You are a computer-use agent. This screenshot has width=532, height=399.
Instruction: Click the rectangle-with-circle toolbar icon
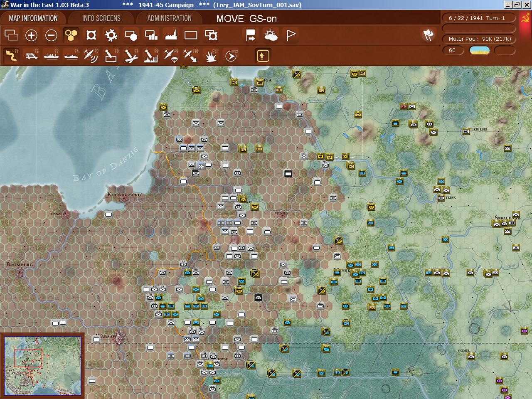coord(131,35)
